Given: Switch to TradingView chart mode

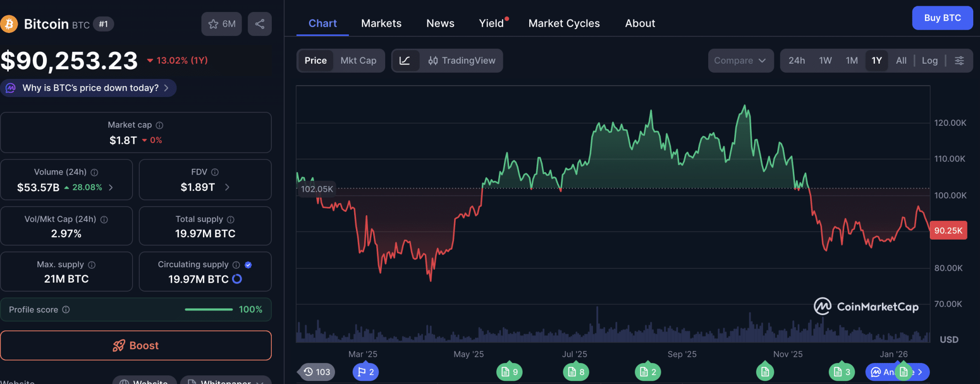Looking at the screenshot, I should click(x=462, y=61).
